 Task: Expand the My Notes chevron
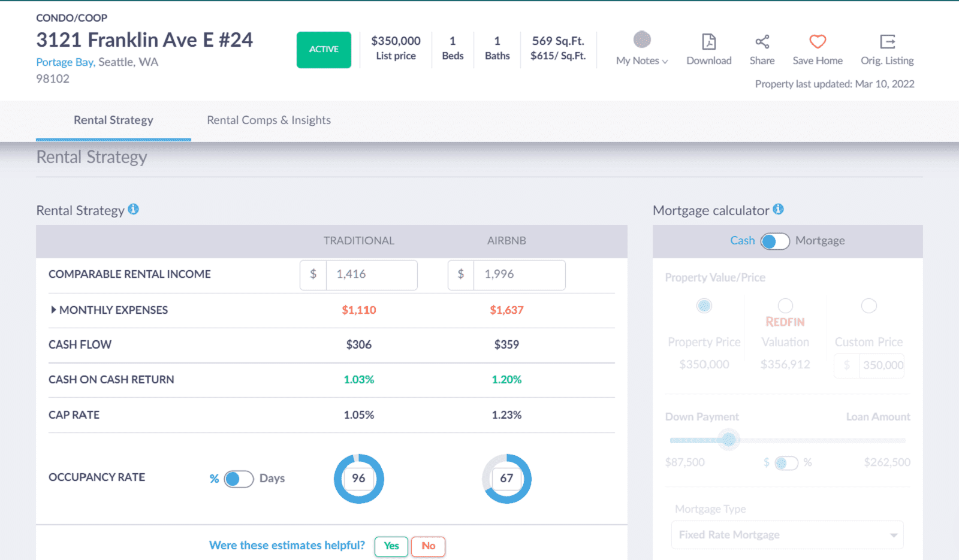click(x=664, y=61)
